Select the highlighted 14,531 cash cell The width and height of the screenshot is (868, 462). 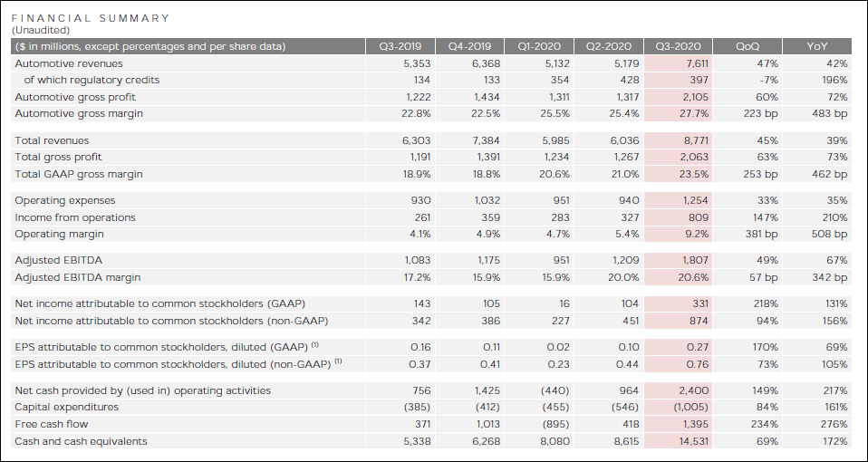click(x=679, y=441)
